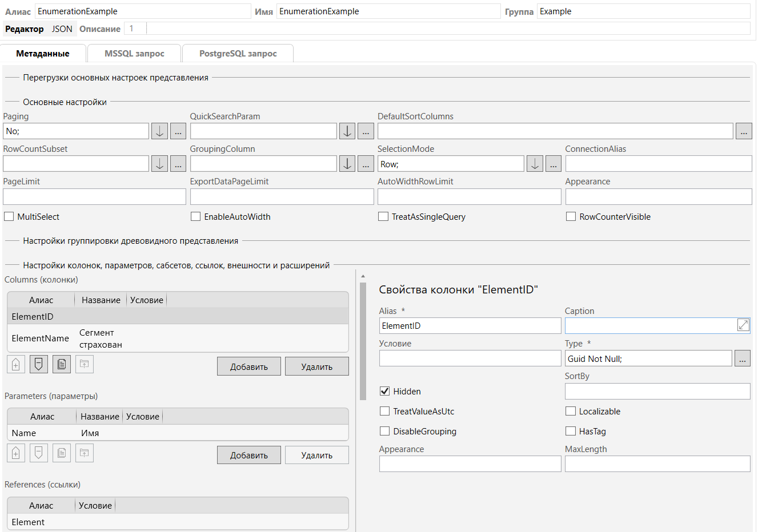Enable the MultiSelect checkbox
The width and height of the screenshot is (758, 532).
[9, 217]
